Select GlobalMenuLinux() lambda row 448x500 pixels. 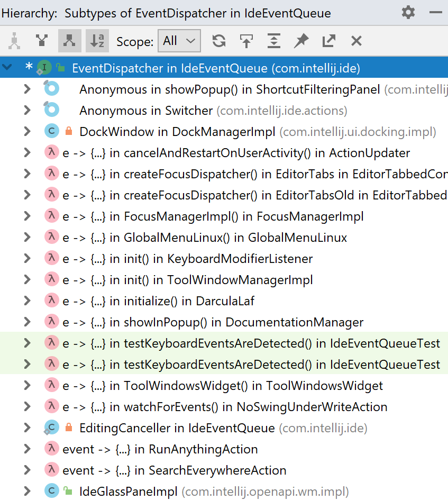(x=224, y=237)
